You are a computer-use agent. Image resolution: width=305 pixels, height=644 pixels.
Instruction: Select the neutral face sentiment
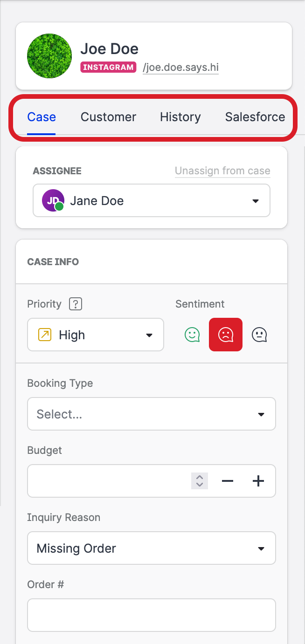[259, 335]
